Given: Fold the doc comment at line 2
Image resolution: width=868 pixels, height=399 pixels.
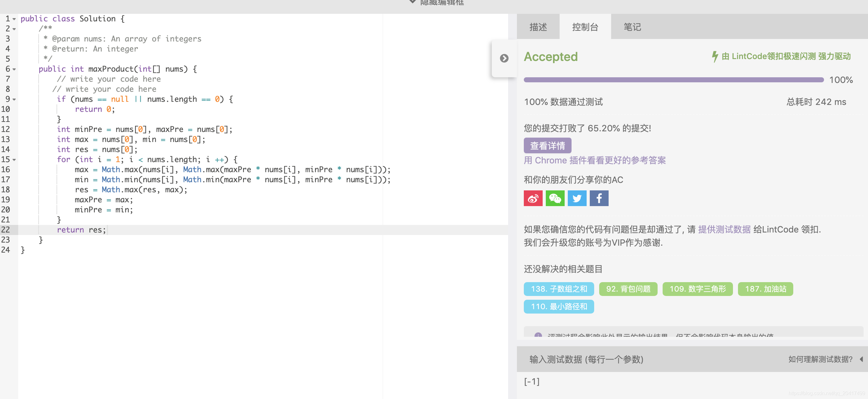Looking at the screenshot, I should (14, 29).
